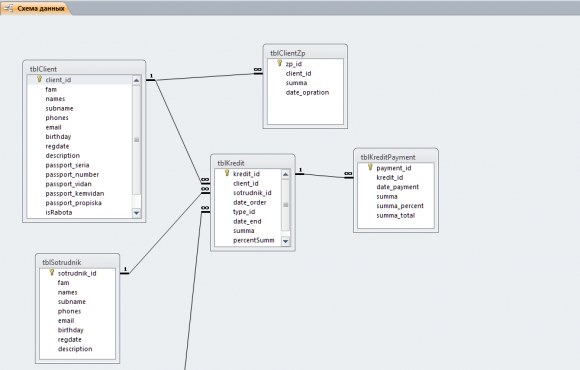Click the key icon beside client_id in tblClient
This screenshot has width=580, height=370.
coord(39,79)
